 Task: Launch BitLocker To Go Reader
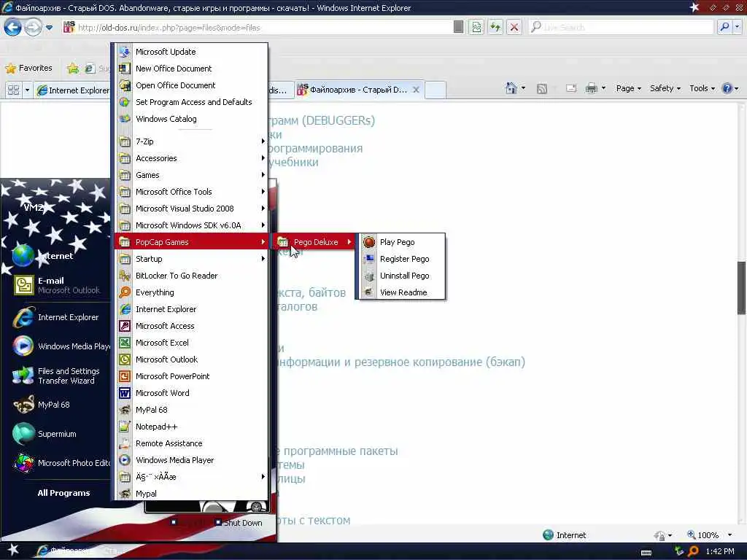tap(192, 276)
